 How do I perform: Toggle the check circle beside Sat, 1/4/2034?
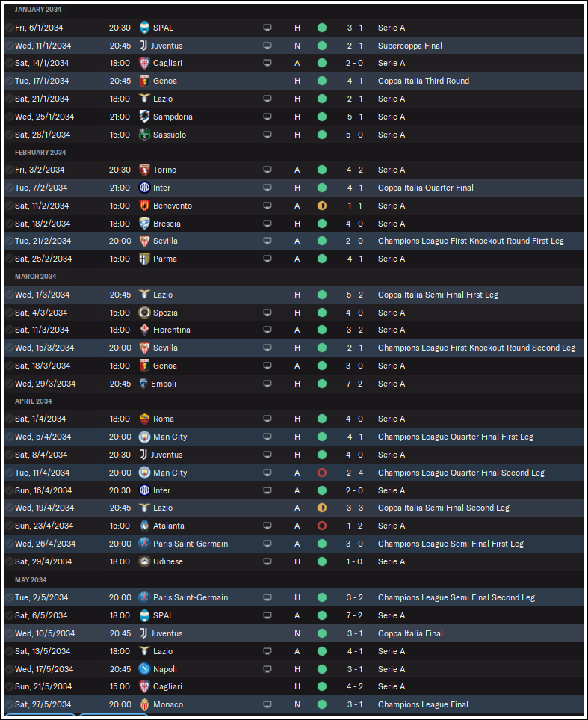pyautogui.click(x=10, y=419)
